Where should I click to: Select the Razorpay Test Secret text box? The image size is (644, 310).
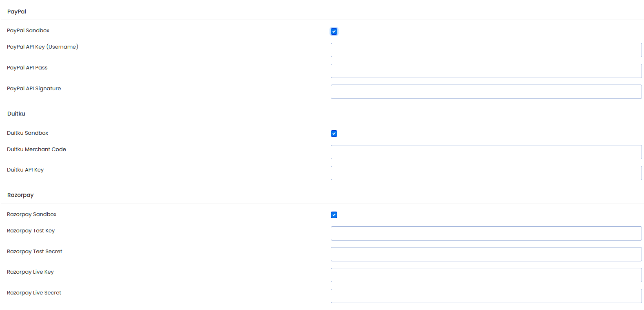tap(486, 254)
